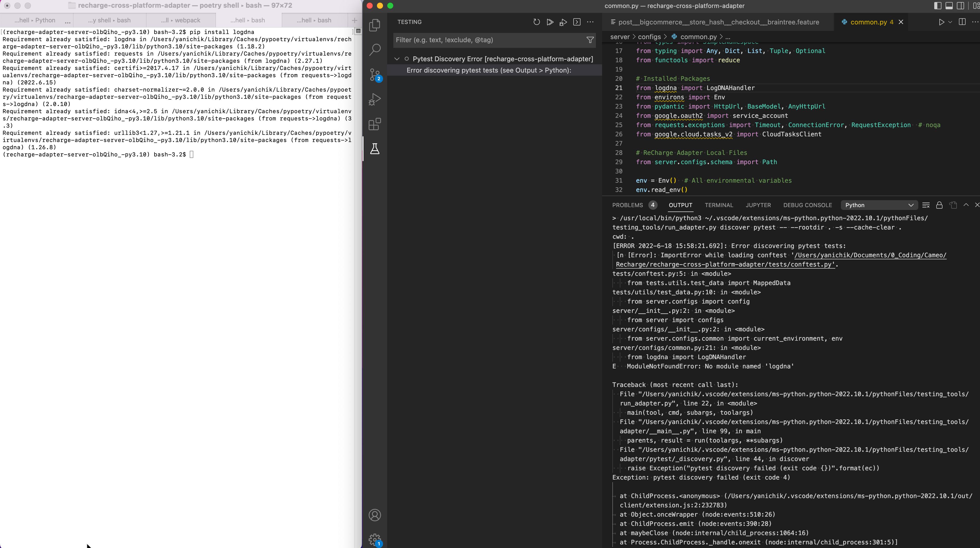Open the Explorer view in activity bar

(375, 25)
